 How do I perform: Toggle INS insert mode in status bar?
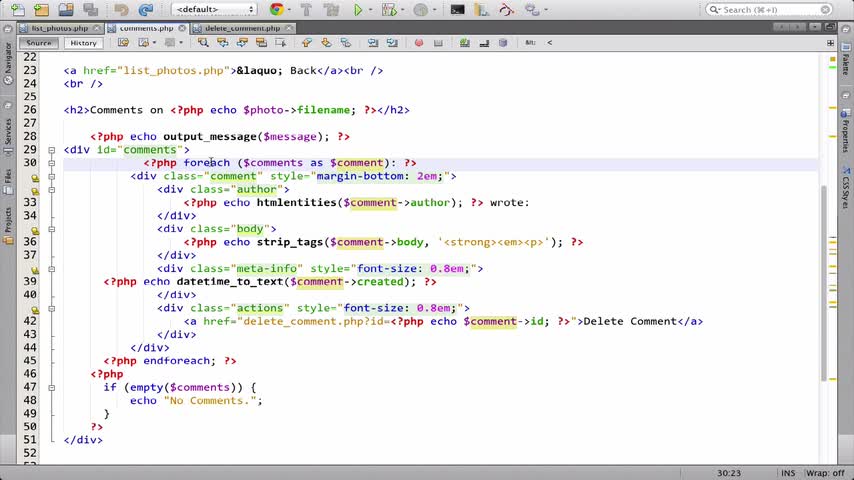[x=788, y=473]
